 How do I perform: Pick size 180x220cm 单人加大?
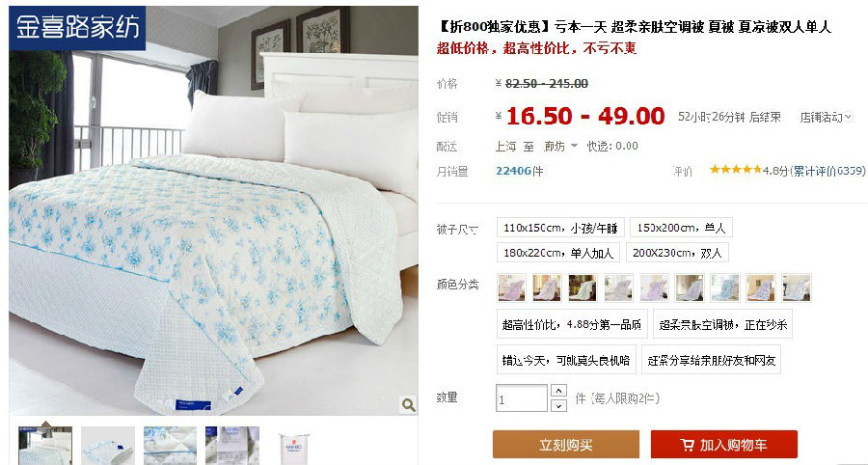tap(558, 253)
